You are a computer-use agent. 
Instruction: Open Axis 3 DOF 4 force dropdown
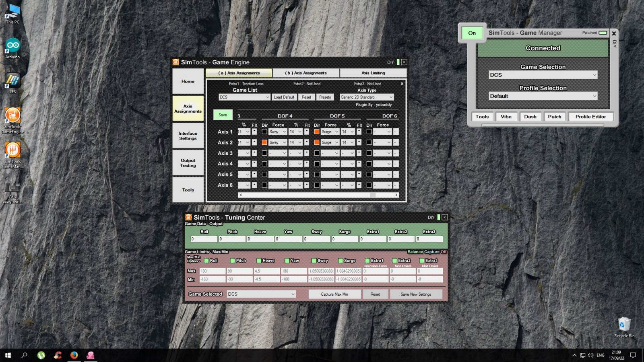click(278, 153)
